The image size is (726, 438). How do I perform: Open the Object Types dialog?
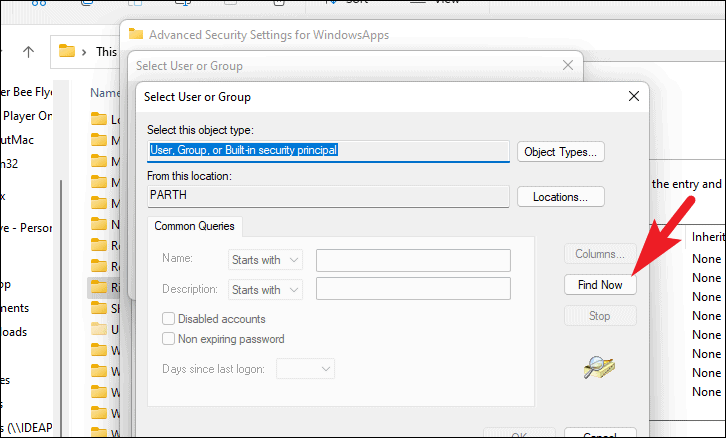[560, 152]
